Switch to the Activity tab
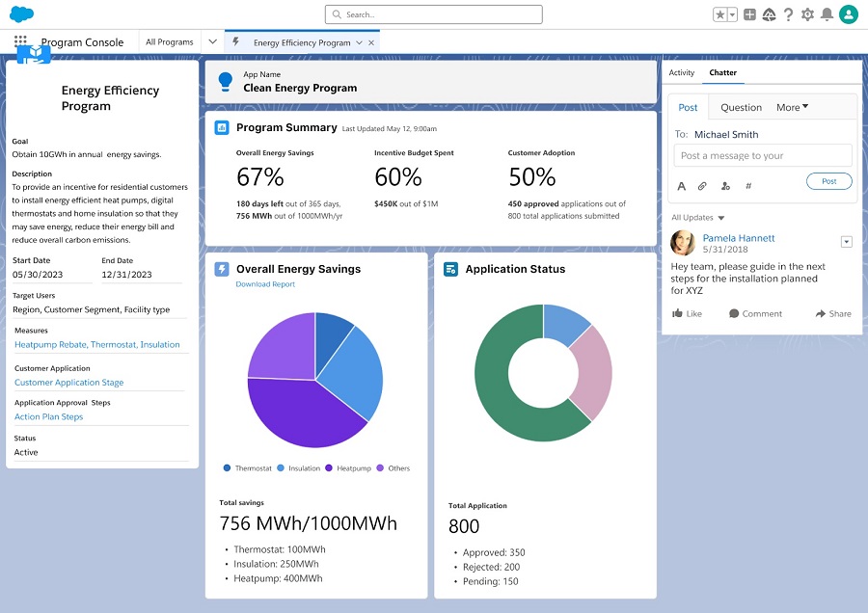Image resolution: width=868 pixels, height=613 pixels. (x=682, y=73)
